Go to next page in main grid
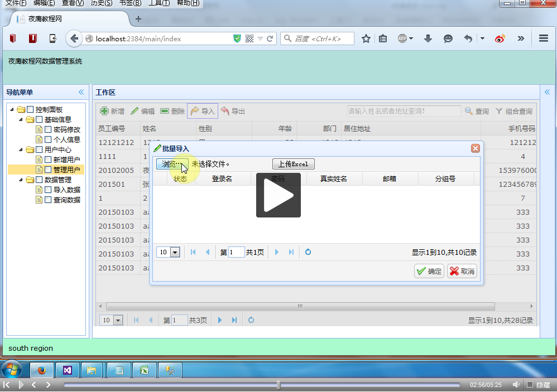557x392 pixels. click(x=220, y=320)
